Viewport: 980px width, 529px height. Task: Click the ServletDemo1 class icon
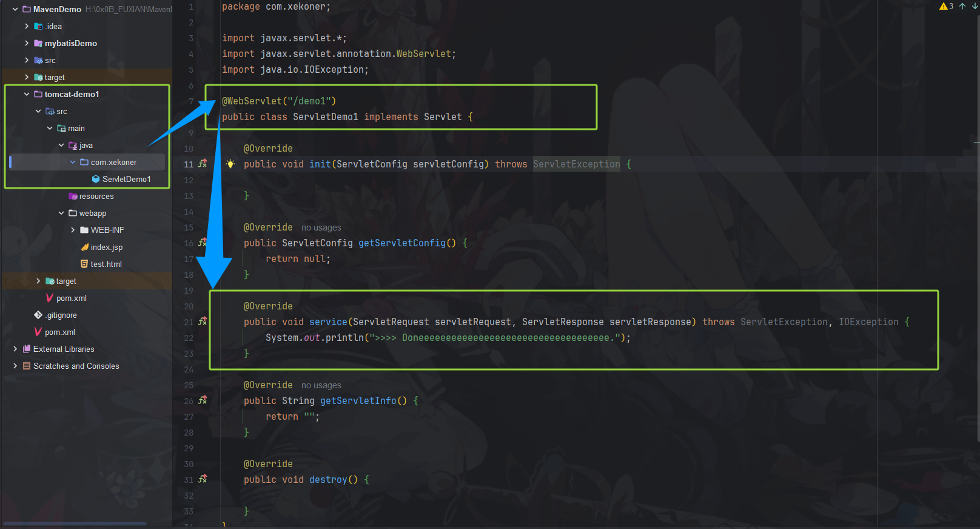tap(96, 179)
